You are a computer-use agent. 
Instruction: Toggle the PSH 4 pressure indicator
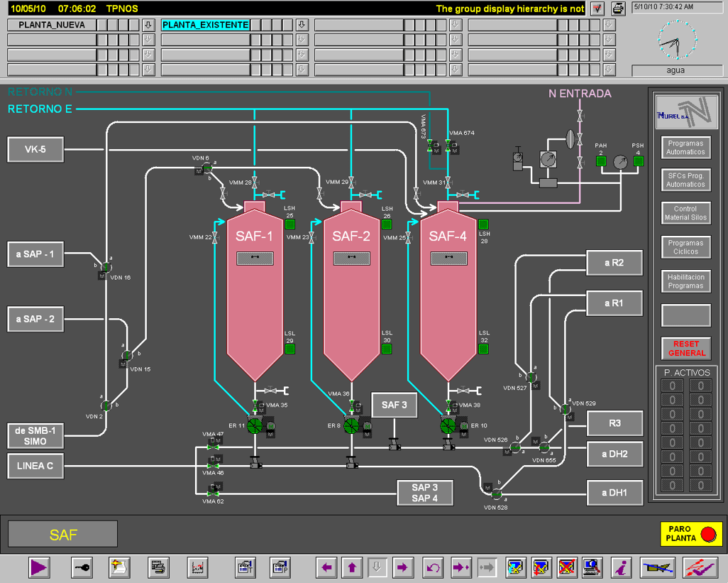pyautogui.click(x=638, y=161)
